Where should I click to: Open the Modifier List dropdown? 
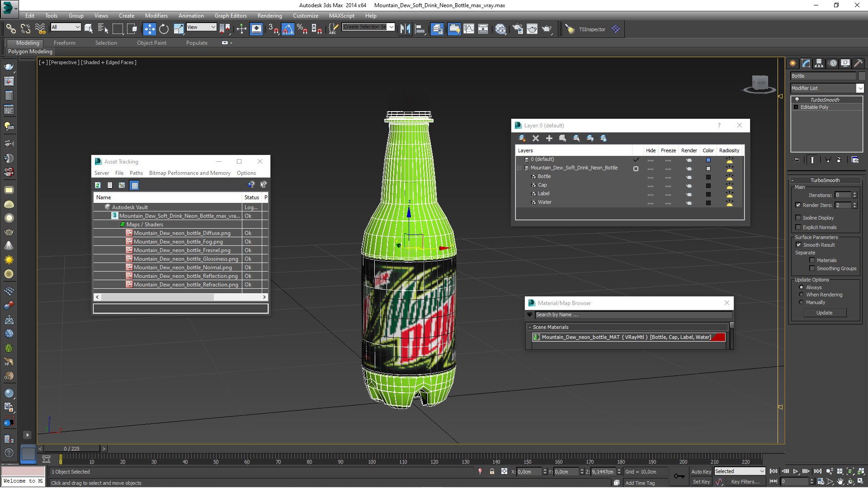pos(860,88)
